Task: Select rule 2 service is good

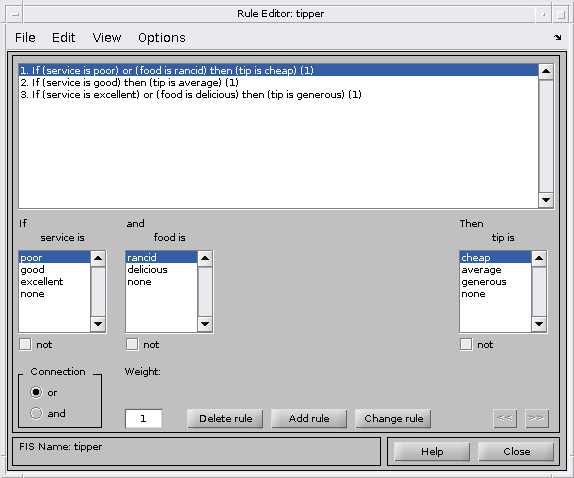Action: [278, 82]
